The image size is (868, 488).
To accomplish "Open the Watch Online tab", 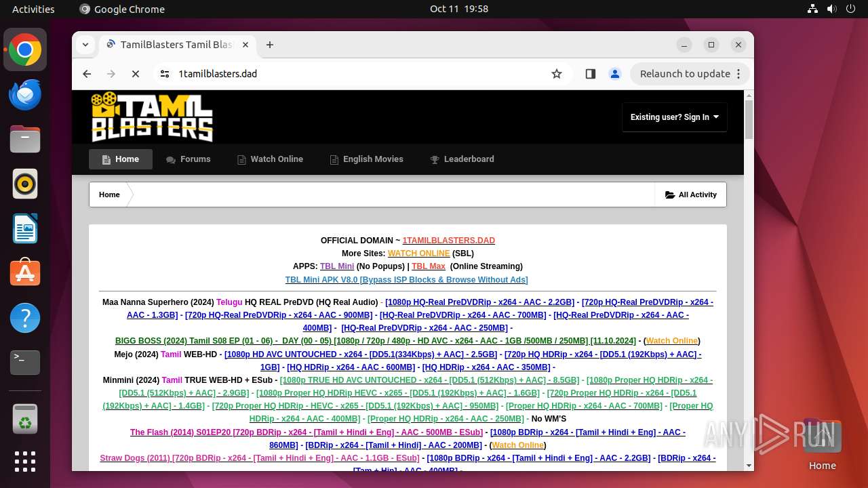I will point(270,159).
